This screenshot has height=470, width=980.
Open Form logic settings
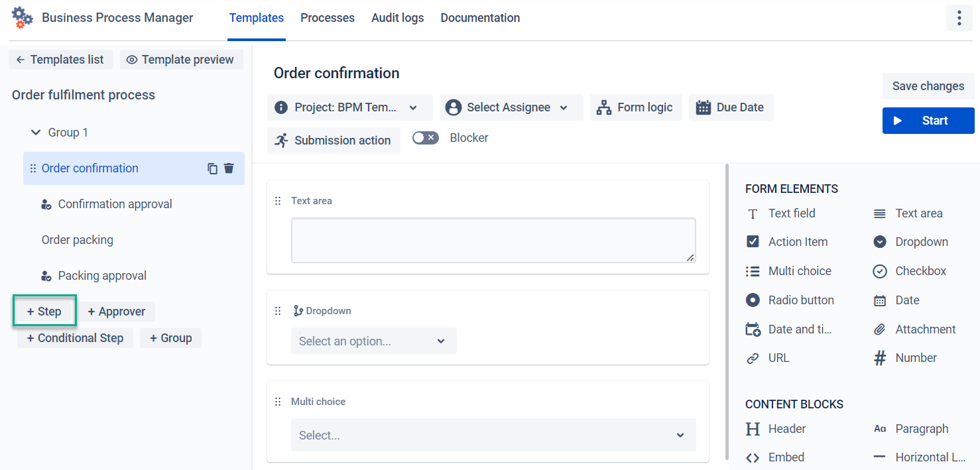(x=635, y=107)
